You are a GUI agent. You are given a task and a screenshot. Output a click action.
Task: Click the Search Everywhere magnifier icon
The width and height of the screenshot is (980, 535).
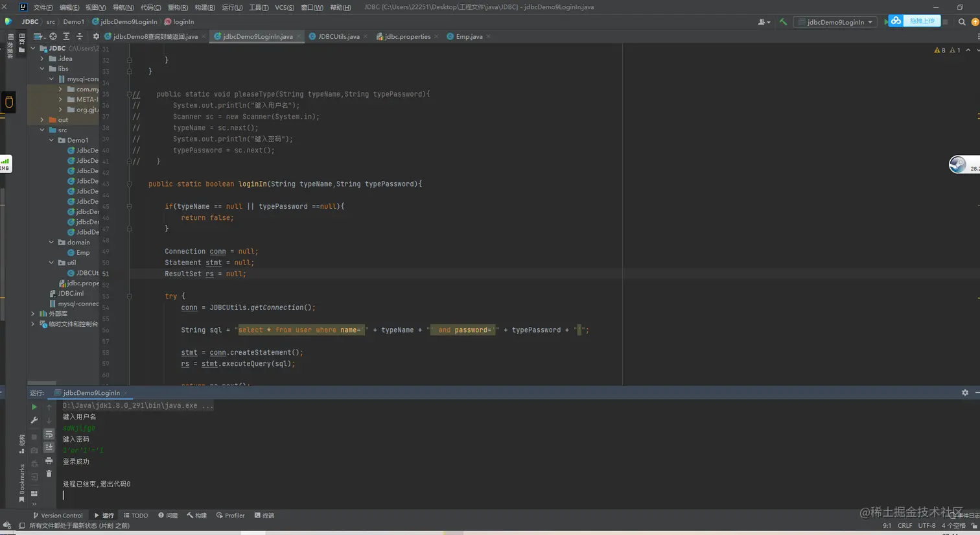[x=962, y=22]
